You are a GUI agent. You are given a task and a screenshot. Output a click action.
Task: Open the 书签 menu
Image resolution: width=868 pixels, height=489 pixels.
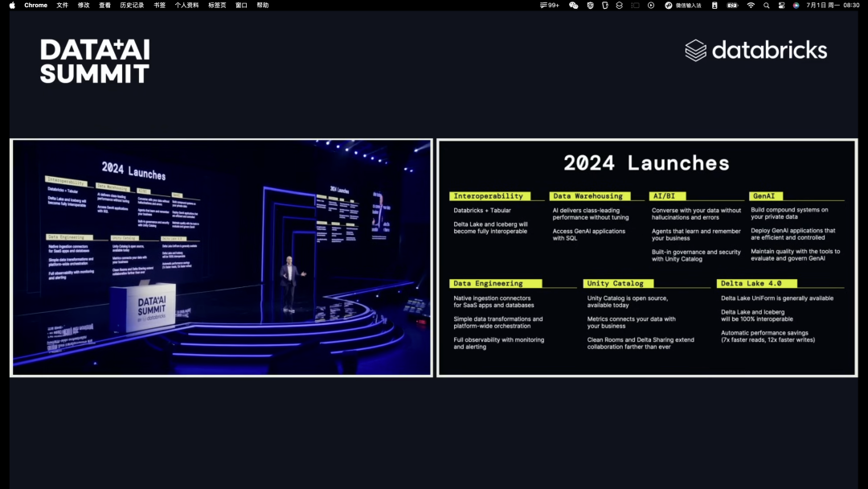159,5
